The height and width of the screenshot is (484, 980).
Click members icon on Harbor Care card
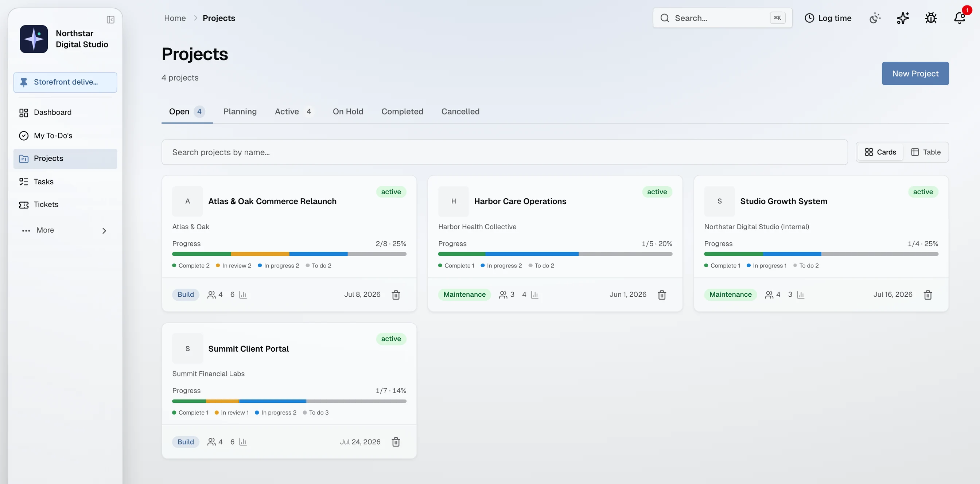(503, 294)
